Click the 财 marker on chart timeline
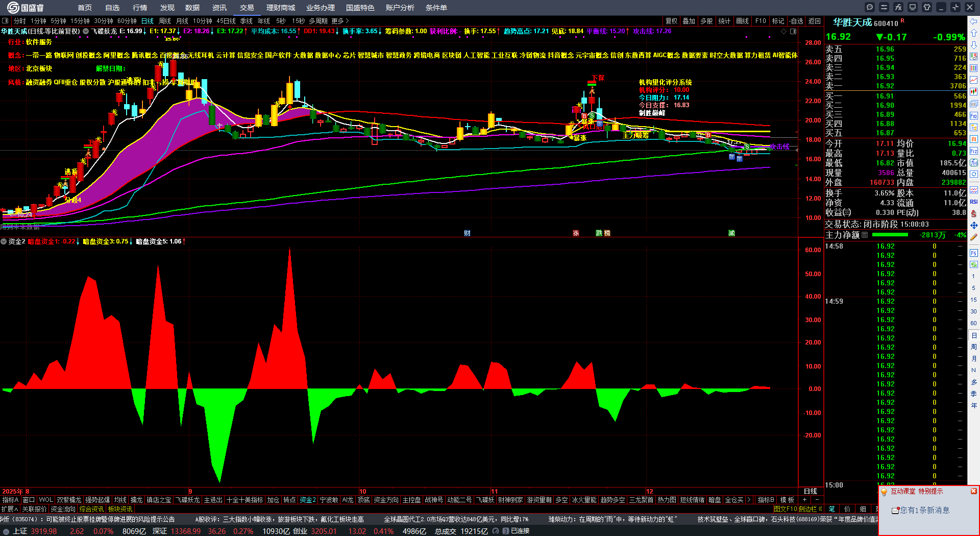 (467, 233)
